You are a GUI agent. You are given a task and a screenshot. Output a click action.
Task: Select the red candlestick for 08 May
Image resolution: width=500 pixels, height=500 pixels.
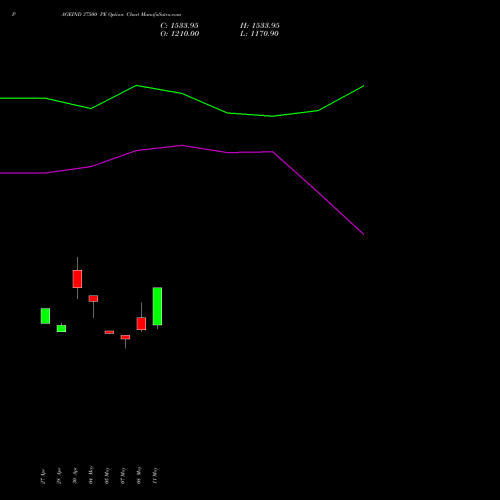pyautogui.click(x=141, y=324)
